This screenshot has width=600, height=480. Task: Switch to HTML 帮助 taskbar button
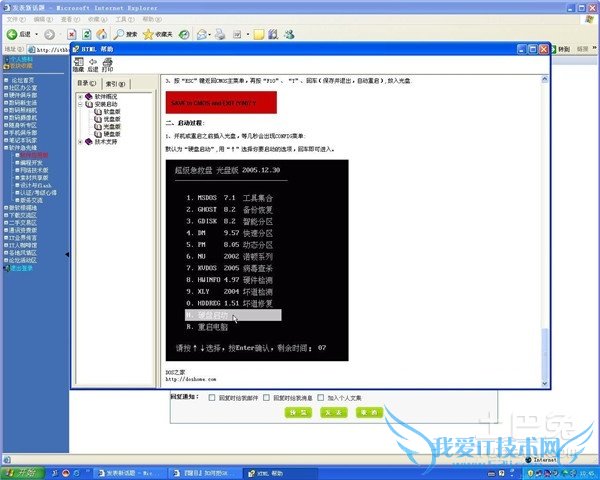(282, 473)
